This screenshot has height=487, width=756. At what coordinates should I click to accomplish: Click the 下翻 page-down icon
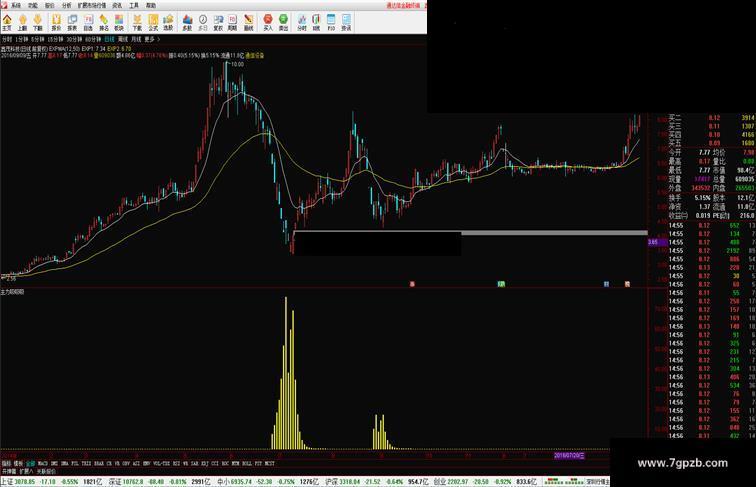(38, 22)
